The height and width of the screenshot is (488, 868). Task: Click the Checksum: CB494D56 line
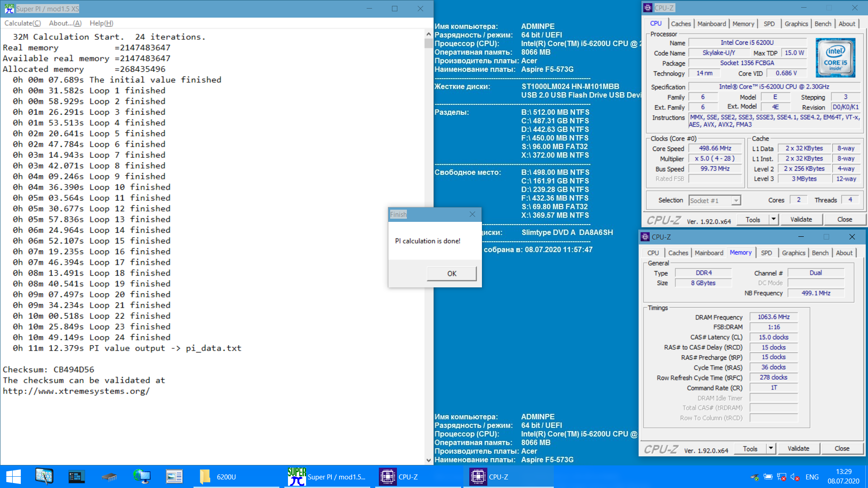tap(48, 370)
